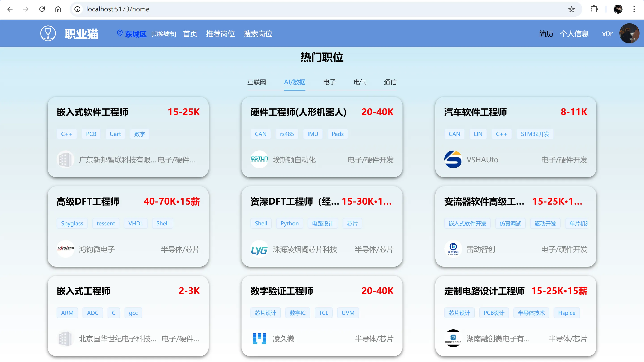
Task: Reload the page
Action: pos(42,9)
